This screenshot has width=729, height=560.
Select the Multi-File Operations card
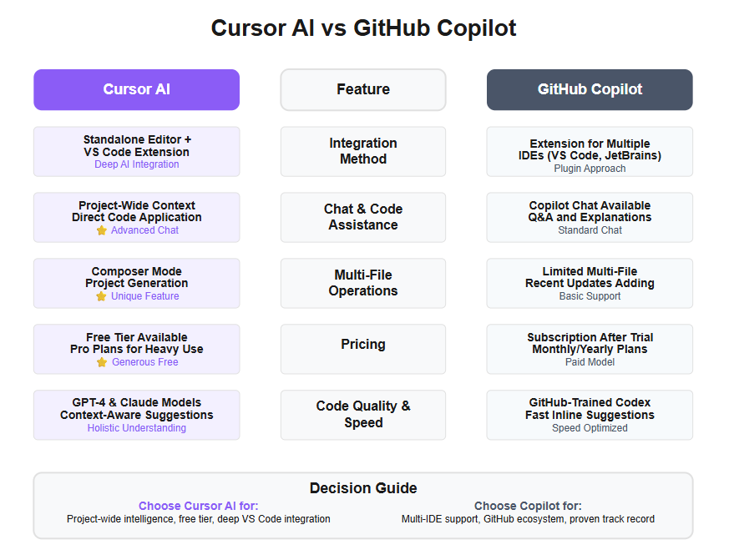click(363, 284)
